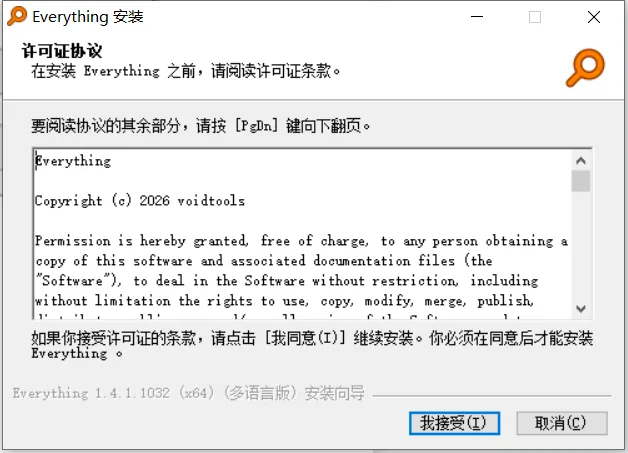Screen dimensions: 628x453
Task: Cancel installation with 取消(C) button
Action: pos(562,423)
